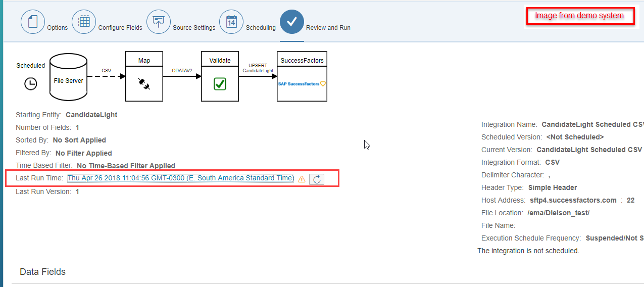Switch to the Scheduling step

click(x=261, y=28)
